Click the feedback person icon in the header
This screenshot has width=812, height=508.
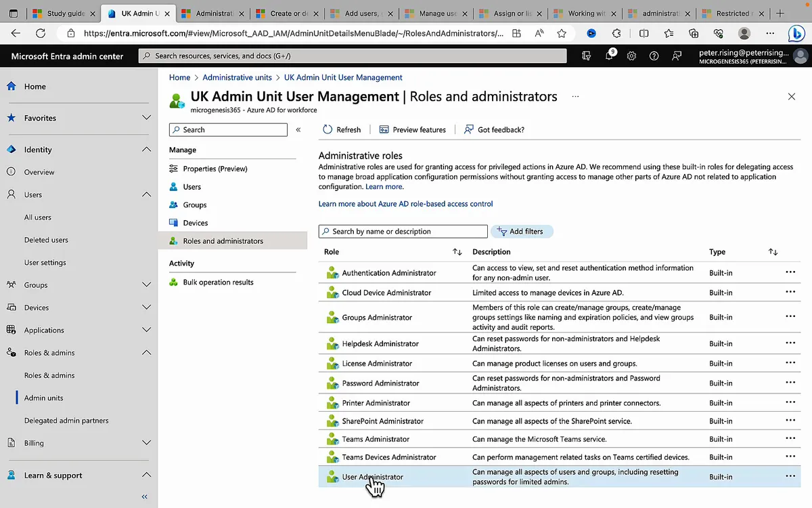click(x=677, y=56)
